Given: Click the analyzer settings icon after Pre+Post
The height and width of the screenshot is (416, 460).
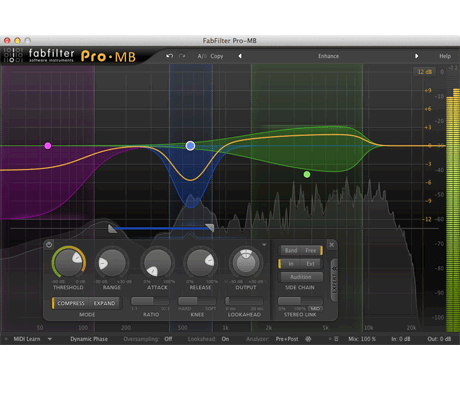Looking at the screenshot, I should [308, 339].
